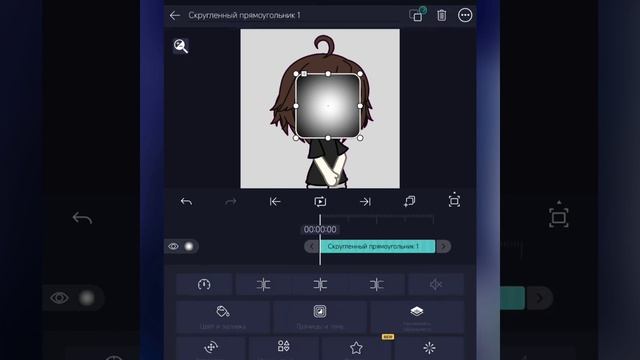Viewport: 640px width, 360px height.
Task: Click the timeline playhead line
Action: 320,240
